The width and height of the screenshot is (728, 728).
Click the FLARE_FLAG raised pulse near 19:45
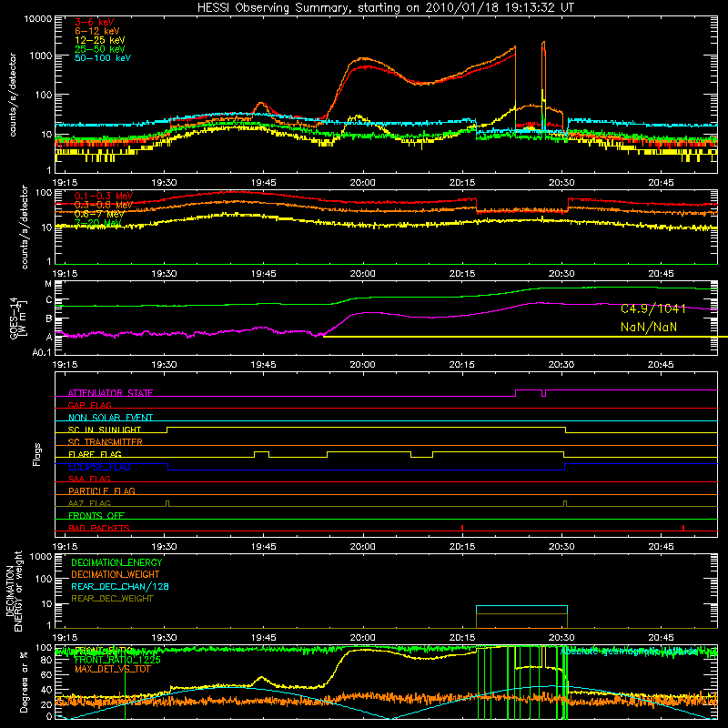pyautogui.click(x=261, y=454)
